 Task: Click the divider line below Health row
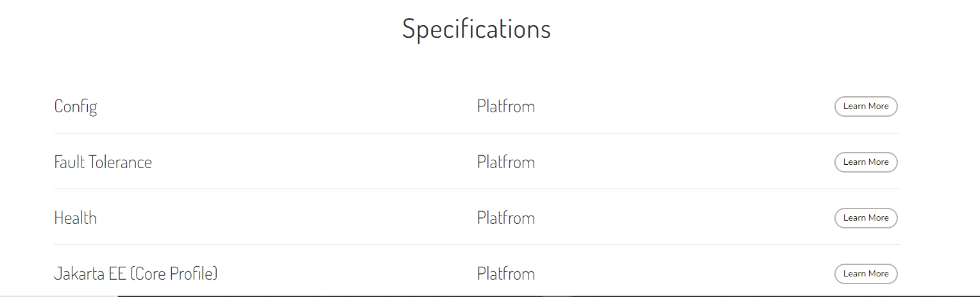[477, 245]
